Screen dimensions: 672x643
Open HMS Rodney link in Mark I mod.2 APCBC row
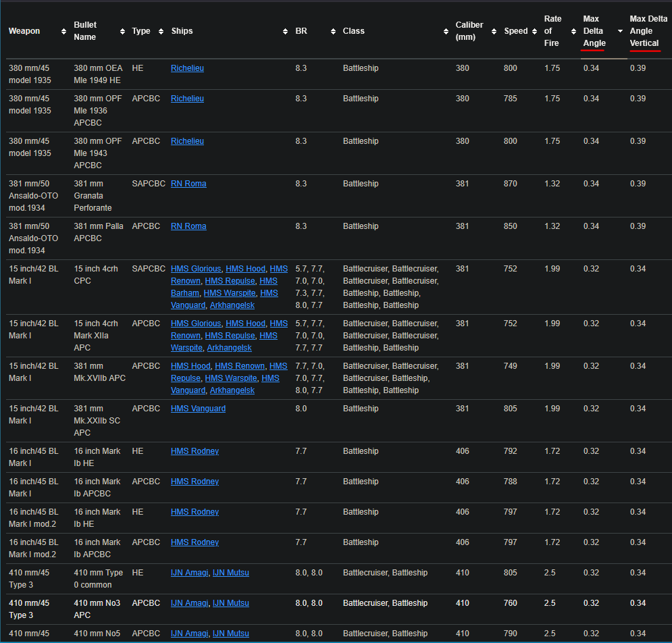[195, 542]
